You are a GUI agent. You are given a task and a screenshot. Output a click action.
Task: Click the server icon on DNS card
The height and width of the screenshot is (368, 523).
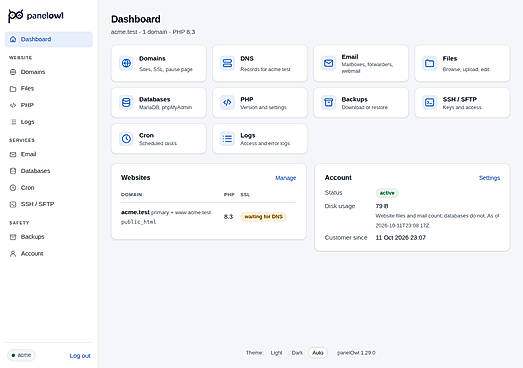coord(227,63)
